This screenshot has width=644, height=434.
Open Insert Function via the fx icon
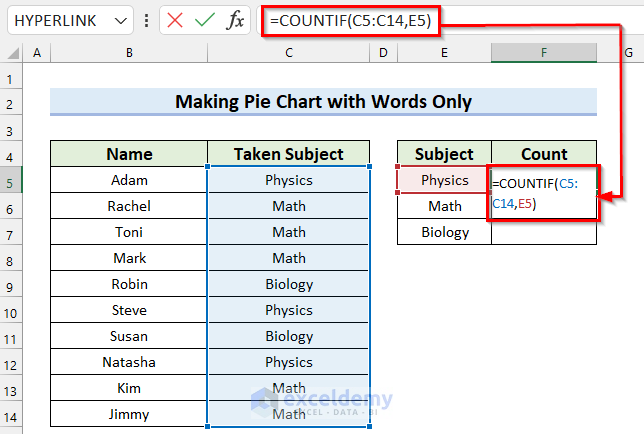[x=235, y=20]
